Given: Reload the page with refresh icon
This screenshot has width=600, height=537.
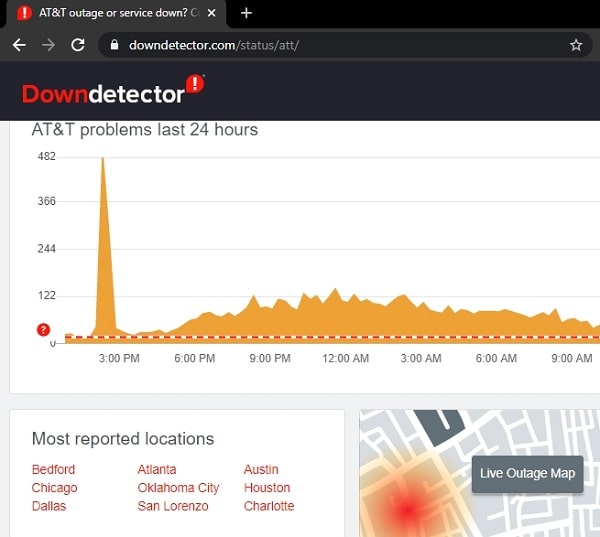Looking at the screenshot, I should point(78,45).
